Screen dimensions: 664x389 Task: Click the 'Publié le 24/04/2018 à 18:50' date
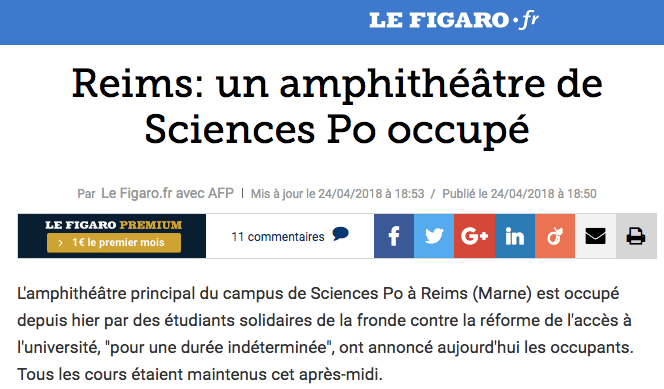[x=519, y=194]
